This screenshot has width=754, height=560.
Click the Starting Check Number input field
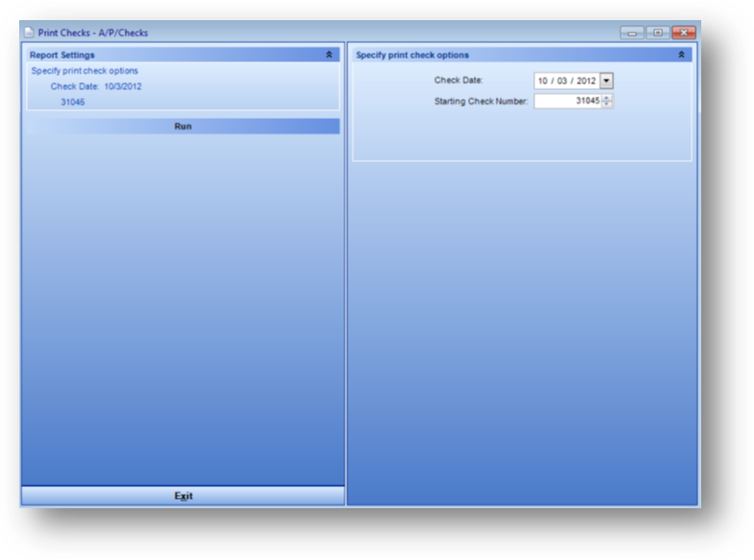[x=568, y=101]
